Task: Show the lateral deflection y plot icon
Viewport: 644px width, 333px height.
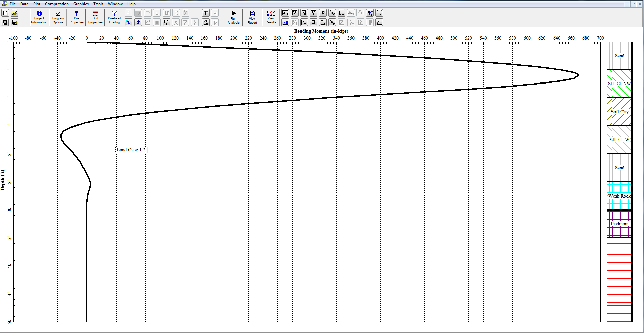Action: (295, 13)
